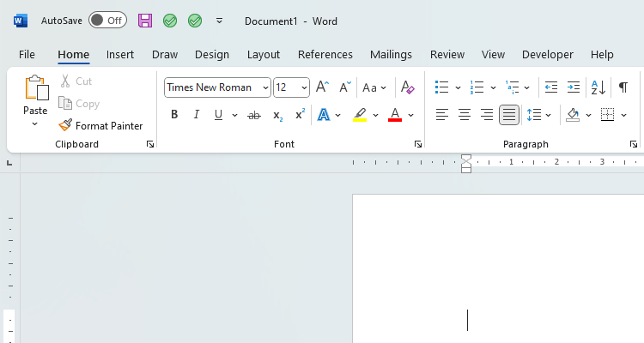Open underline style dropdown arrow
The height and width of the screenshot is (343, 644).
[234, 115]
